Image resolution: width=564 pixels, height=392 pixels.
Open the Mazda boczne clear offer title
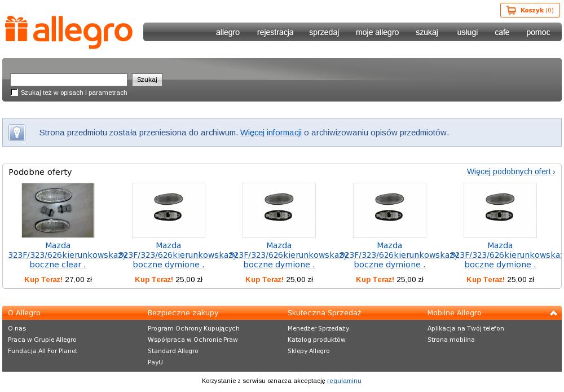tap(58, 255)
